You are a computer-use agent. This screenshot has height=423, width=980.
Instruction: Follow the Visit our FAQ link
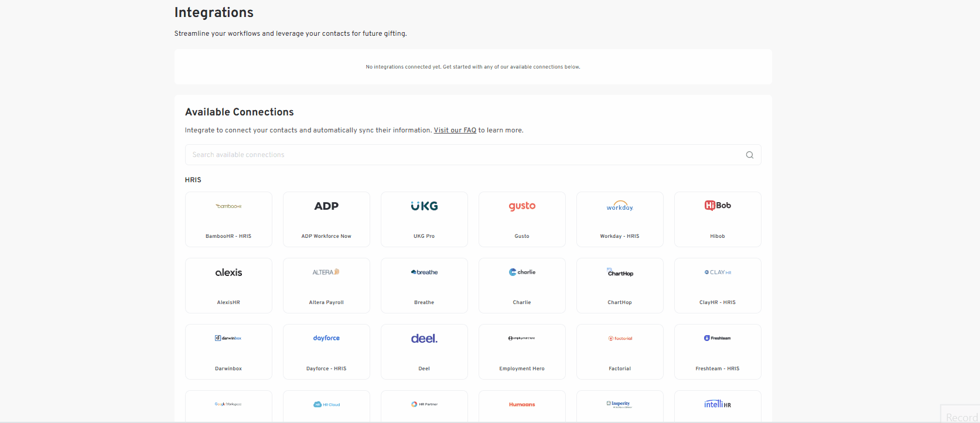point(455,130)
